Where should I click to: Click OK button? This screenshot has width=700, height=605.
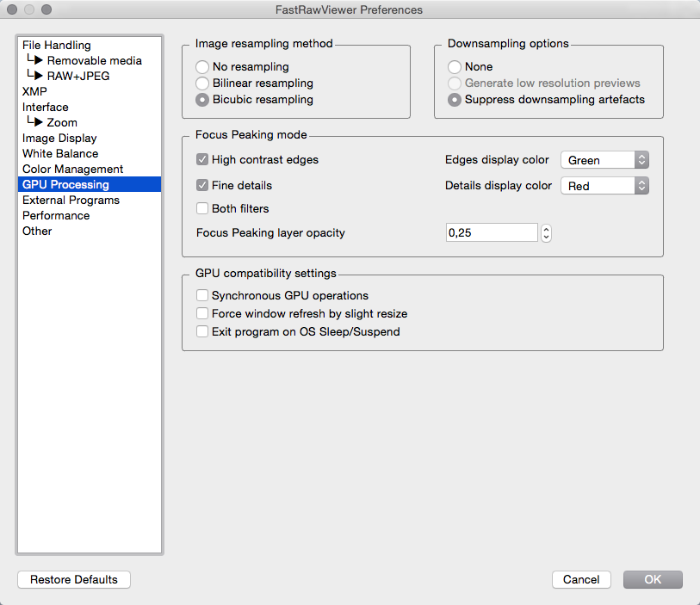tap(653, 579)
